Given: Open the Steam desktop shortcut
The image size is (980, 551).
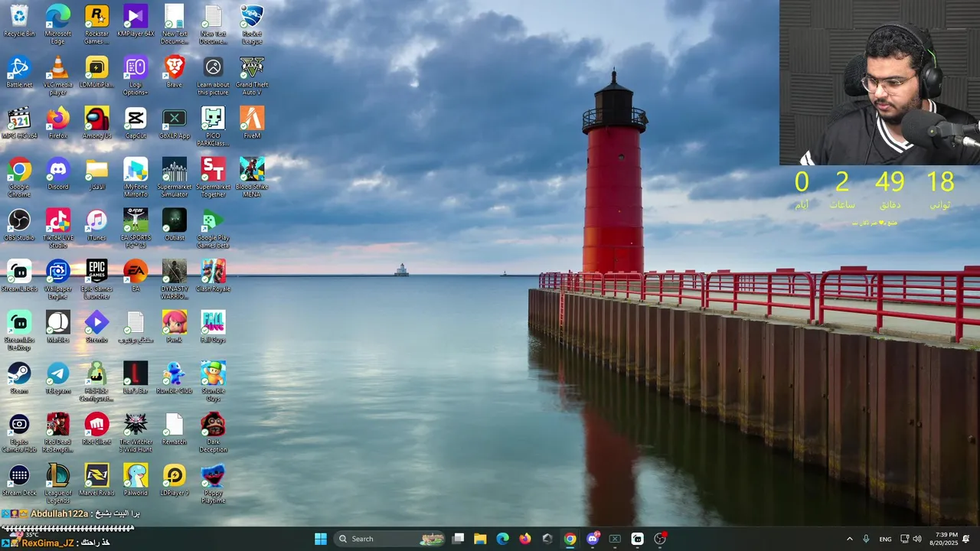Looking at the screenshot, I should tap(19, 378).
